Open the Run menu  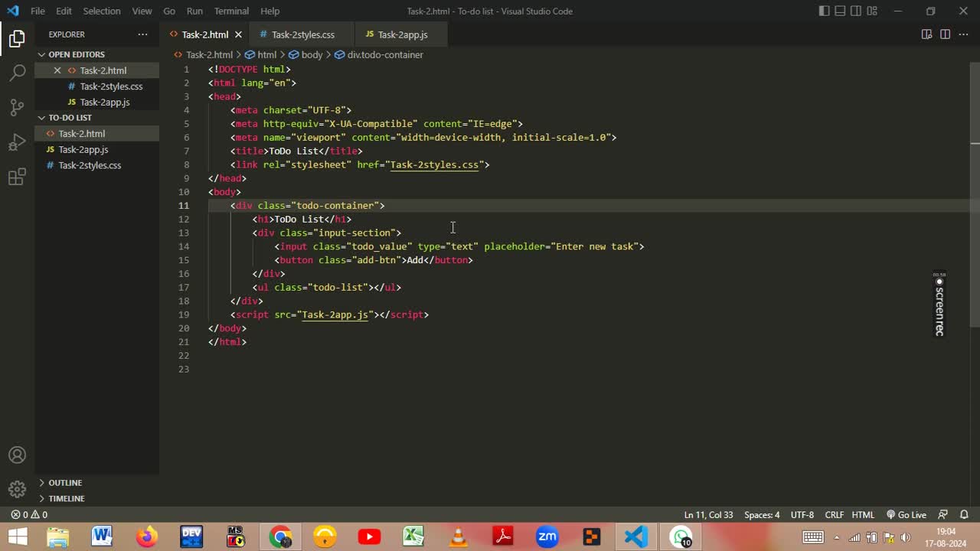[x=194, y=11]
